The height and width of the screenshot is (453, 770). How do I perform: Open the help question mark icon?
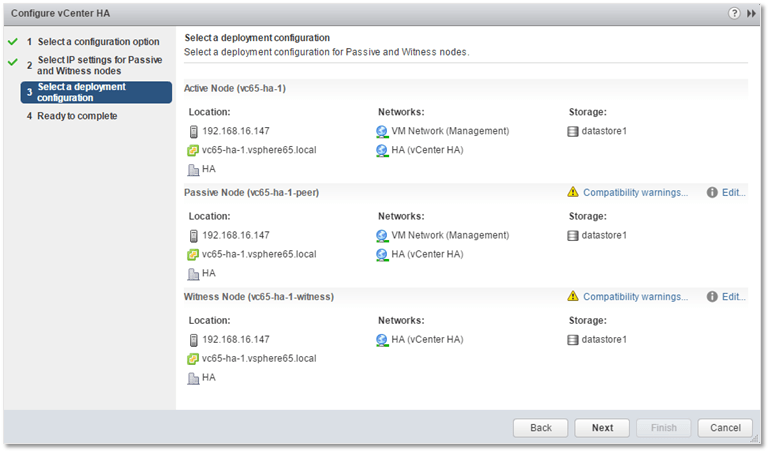click(734, 13)
